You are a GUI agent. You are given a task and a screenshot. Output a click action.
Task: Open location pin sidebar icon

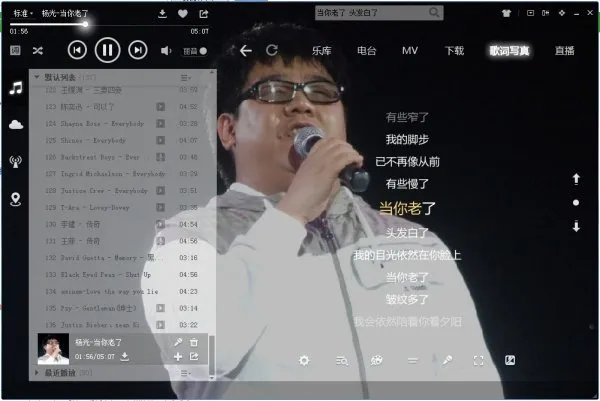click(15, 199)
